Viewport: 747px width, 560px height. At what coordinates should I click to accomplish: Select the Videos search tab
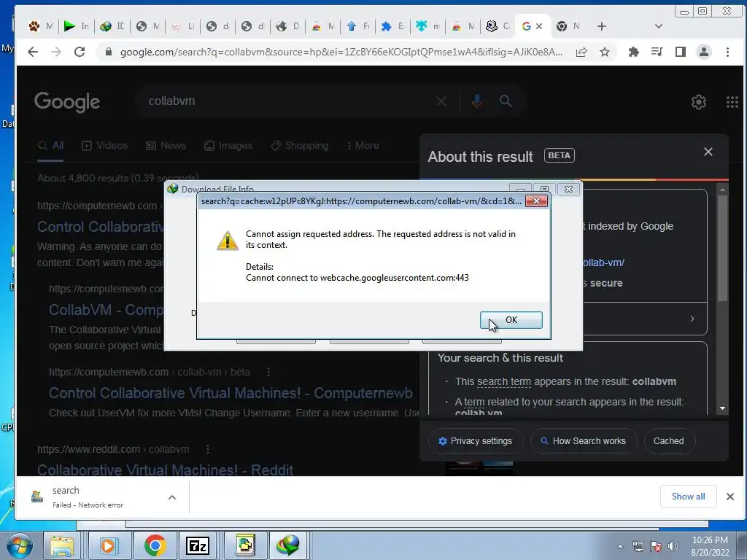105,146
